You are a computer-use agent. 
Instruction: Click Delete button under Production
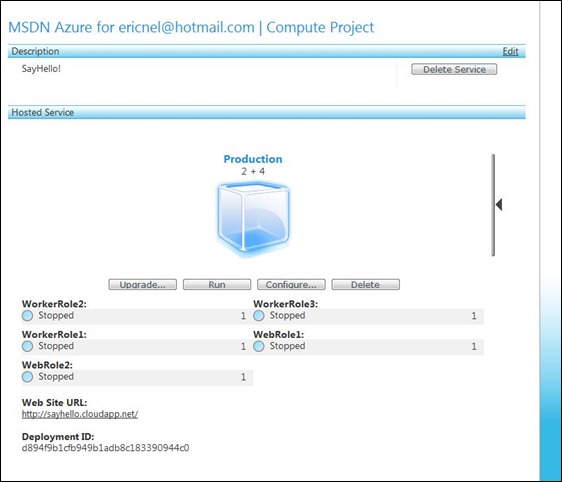pyautogui.click(x=366, y=285)
